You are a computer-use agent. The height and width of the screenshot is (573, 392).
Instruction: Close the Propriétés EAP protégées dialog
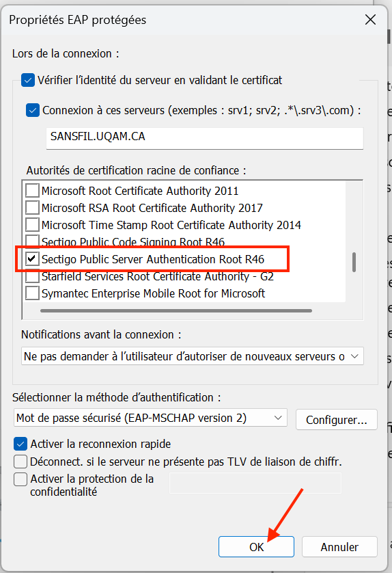(x=370, y=20)
